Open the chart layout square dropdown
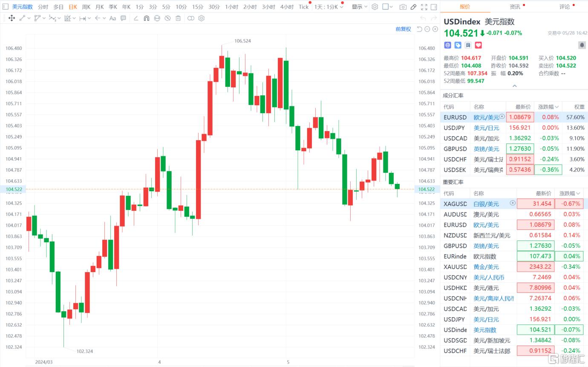This screenshot has width=588, height=367. [388, 7]
